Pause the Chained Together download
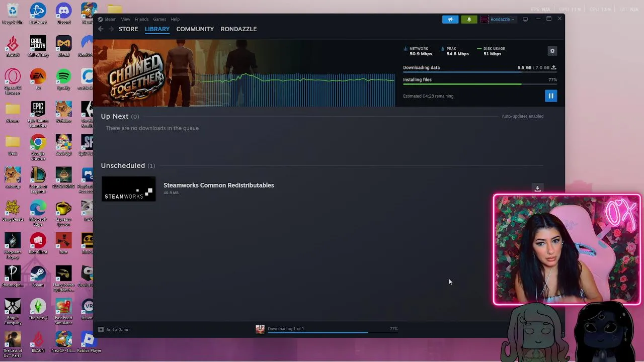 (x=551, y=96)
